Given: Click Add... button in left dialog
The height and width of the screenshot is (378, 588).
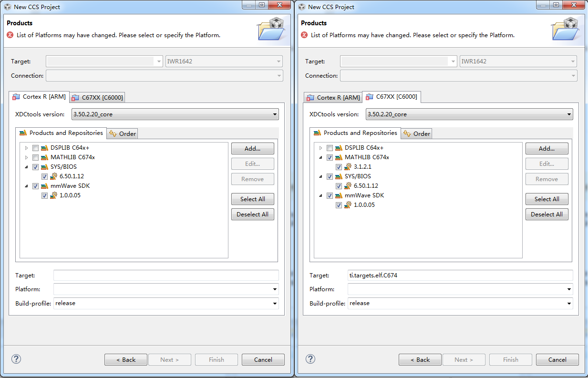Looking at the screenshot, I should pos(253,149).
